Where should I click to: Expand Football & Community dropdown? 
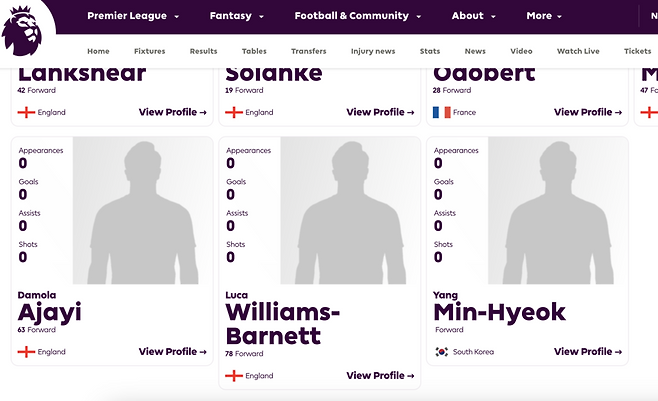(358, 16)
